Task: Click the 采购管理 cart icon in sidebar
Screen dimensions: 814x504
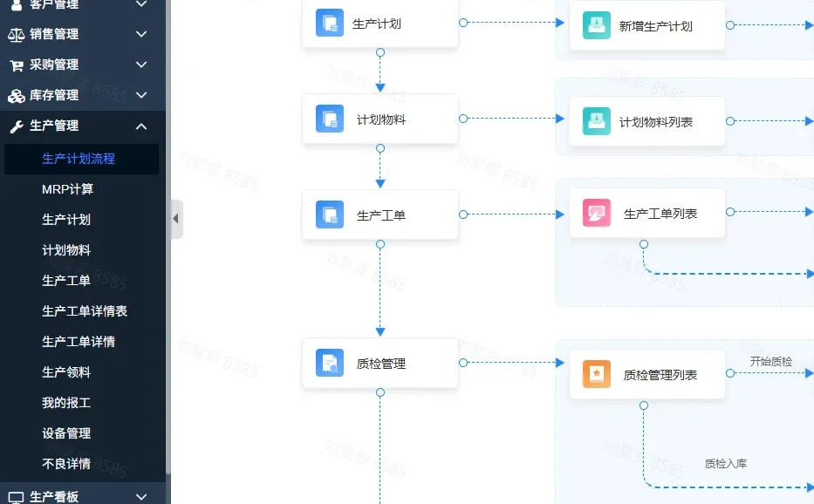Action: click(x=15, y=65)
